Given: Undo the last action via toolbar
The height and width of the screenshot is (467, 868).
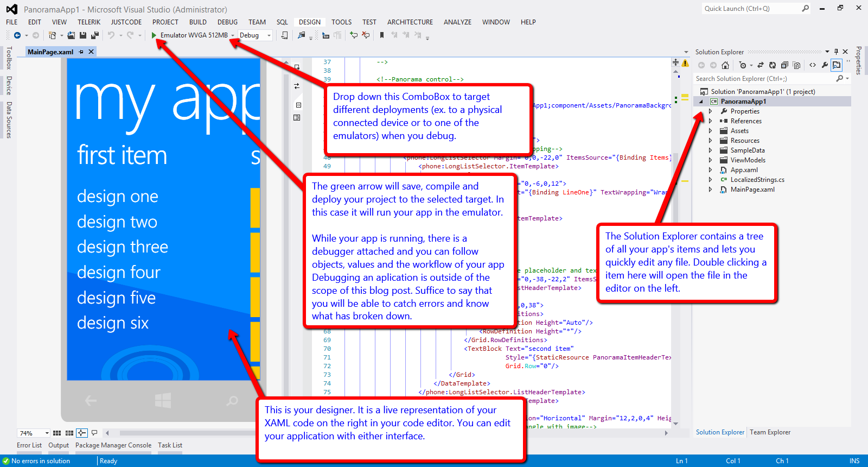Looking at the screenshot, I should pos(111,35).
